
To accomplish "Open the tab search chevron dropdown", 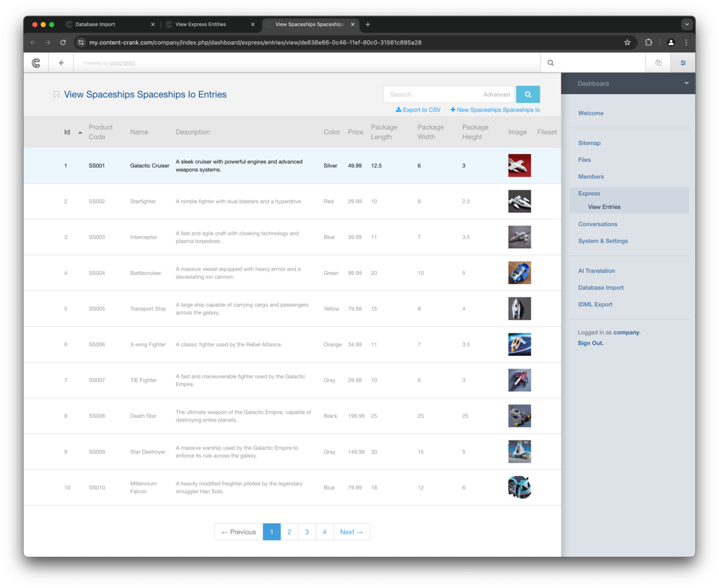I will (687, 25).
